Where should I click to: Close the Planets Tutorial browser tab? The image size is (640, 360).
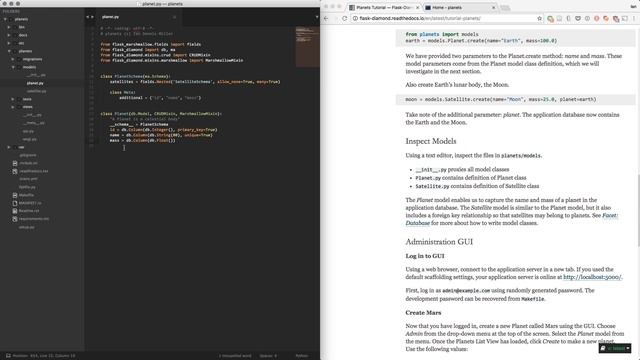[417, 8]
